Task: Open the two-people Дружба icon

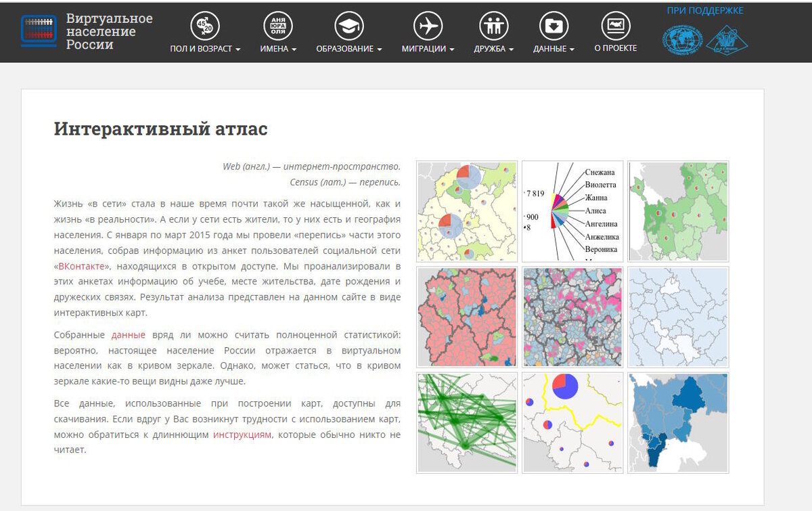Action: click(x=494, y=26)
